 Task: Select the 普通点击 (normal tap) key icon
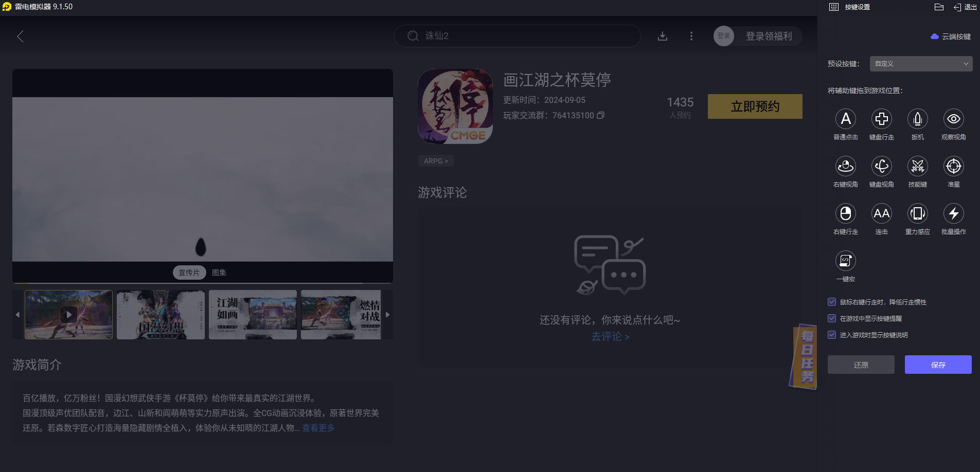tap(845, 119)
